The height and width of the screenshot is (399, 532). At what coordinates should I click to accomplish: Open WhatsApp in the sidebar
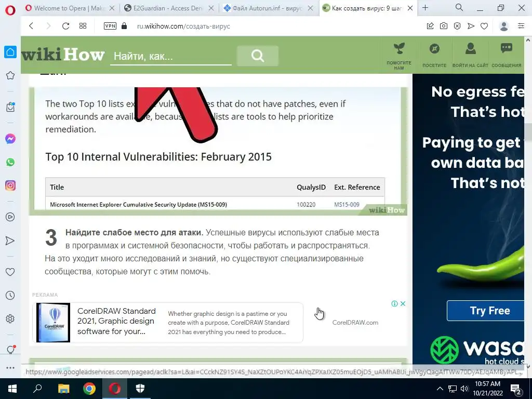coord(10,162)
